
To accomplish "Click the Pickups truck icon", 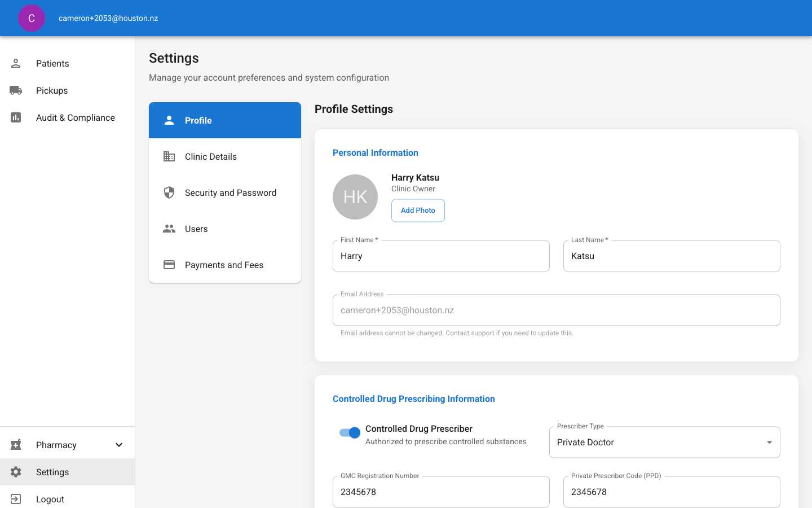I will coord(16,90).
